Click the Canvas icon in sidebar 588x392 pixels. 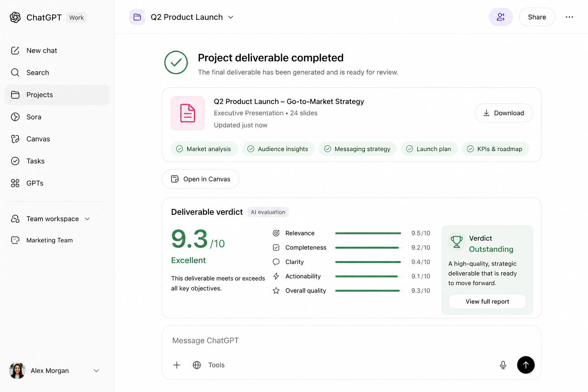(x=15, y=139)
